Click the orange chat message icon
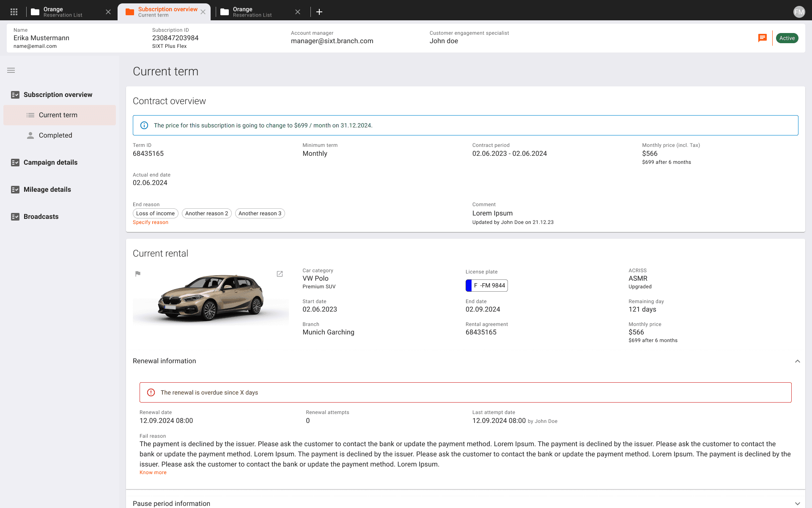The width and height of the screenshot is (812, 508). point(762,38)
